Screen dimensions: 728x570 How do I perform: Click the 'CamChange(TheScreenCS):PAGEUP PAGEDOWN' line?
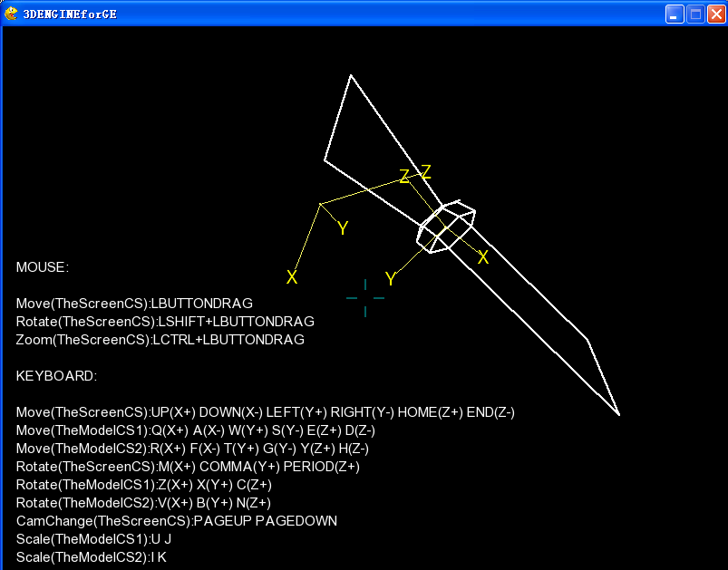pos(177,521)
